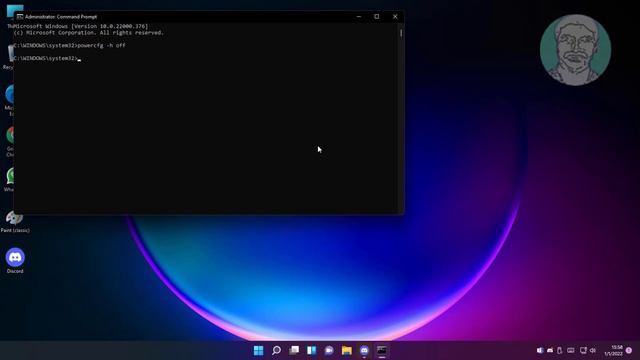The width and height of the screenshot is (640, 360).
Task: Click the Command Prompt title bar icon
Action: [x=20, y=17]
